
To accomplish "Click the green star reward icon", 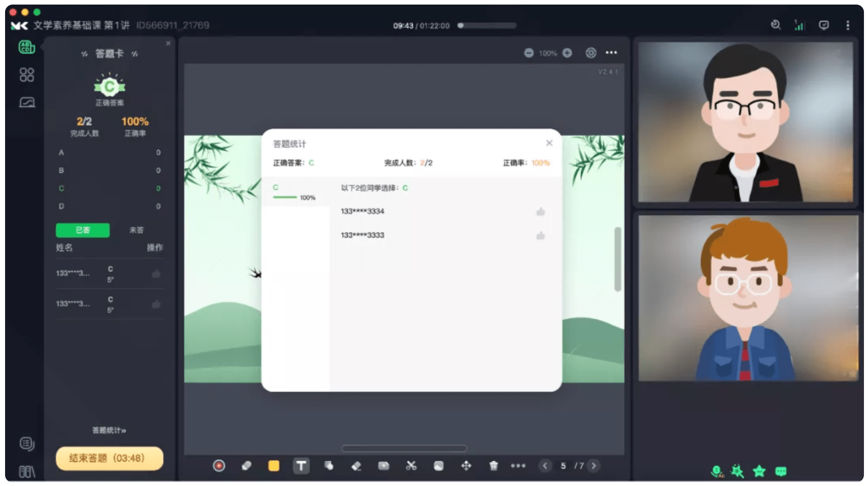I will (x=759, y=472).
